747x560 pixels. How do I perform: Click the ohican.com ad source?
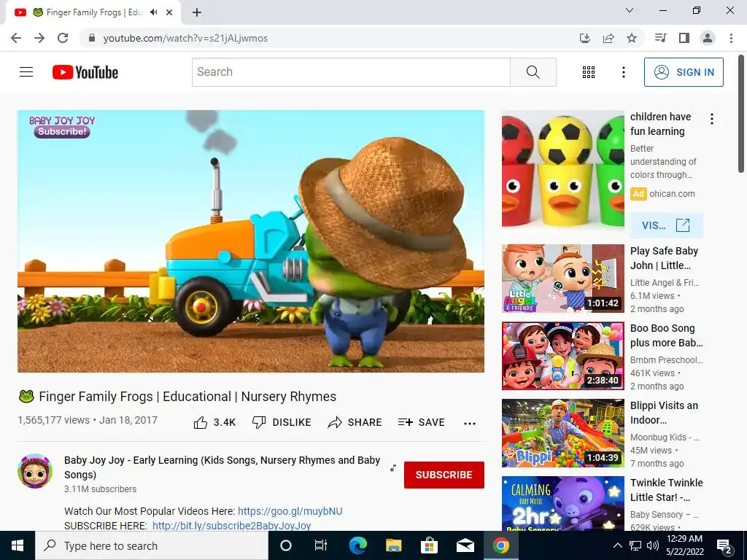(x=672, y=194)
